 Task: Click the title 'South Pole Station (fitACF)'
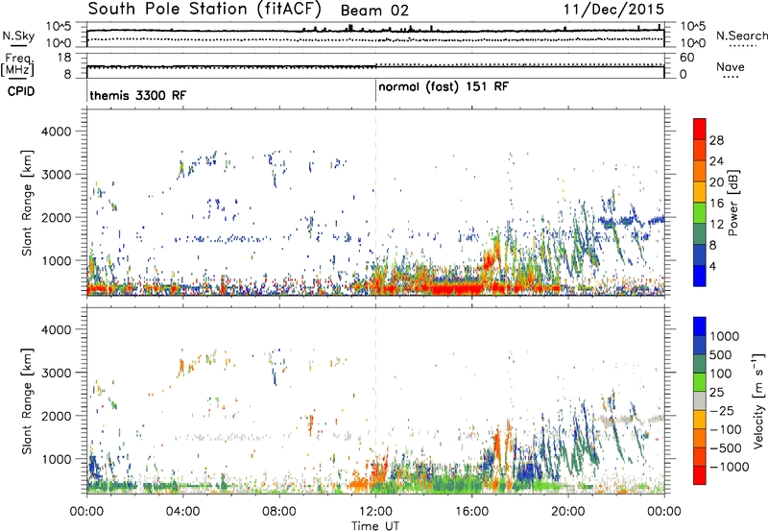[204, 10]
